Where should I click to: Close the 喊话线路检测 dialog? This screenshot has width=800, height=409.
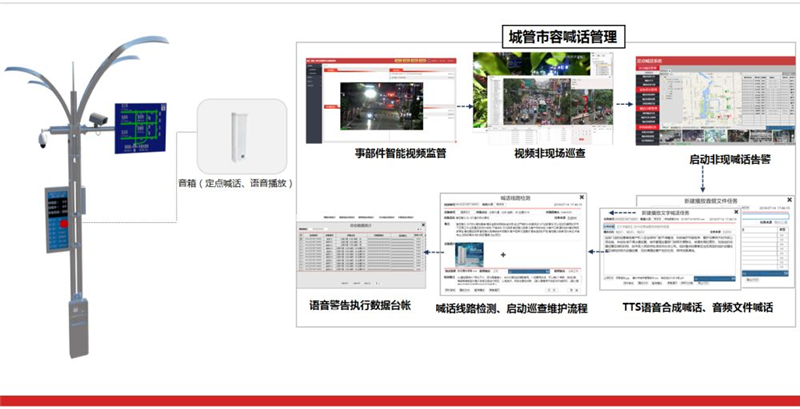point(582,197)
